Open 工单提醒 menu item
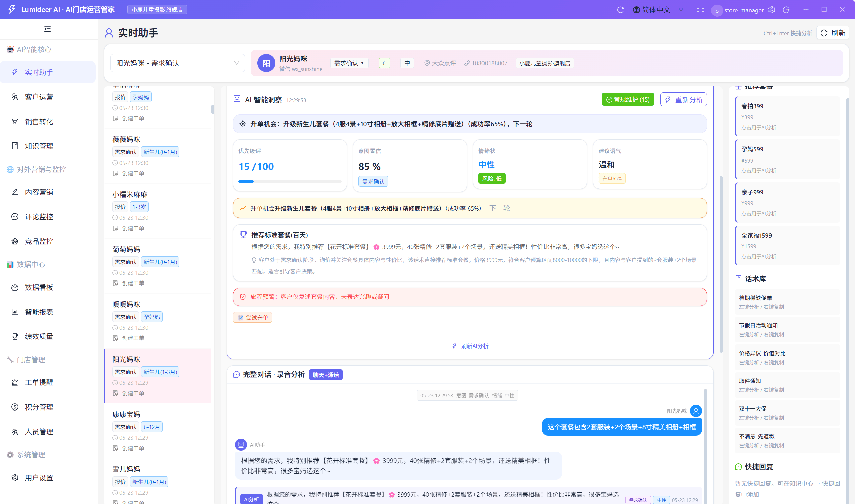The width and height of the screenshot is (855, 504). click(48, 382)
